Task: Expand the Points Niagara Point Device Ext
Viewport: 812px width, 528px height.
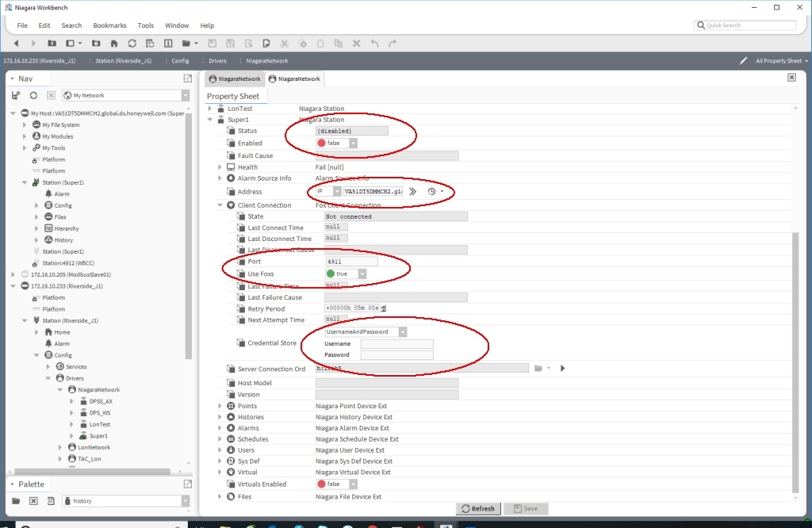Action: 220,406
